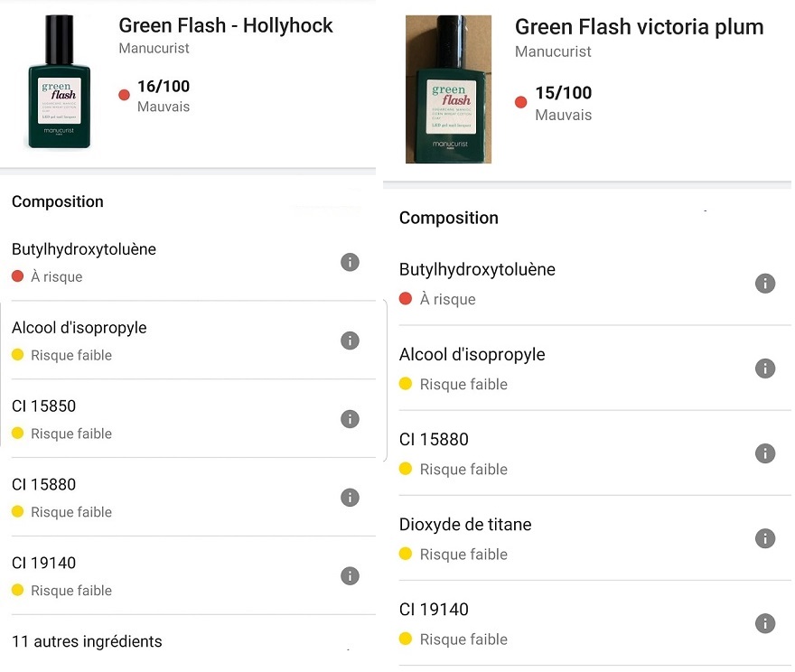Click the Green Flash victoria plum title
Screen dimensions: 795x672
[x=639, y=27]
